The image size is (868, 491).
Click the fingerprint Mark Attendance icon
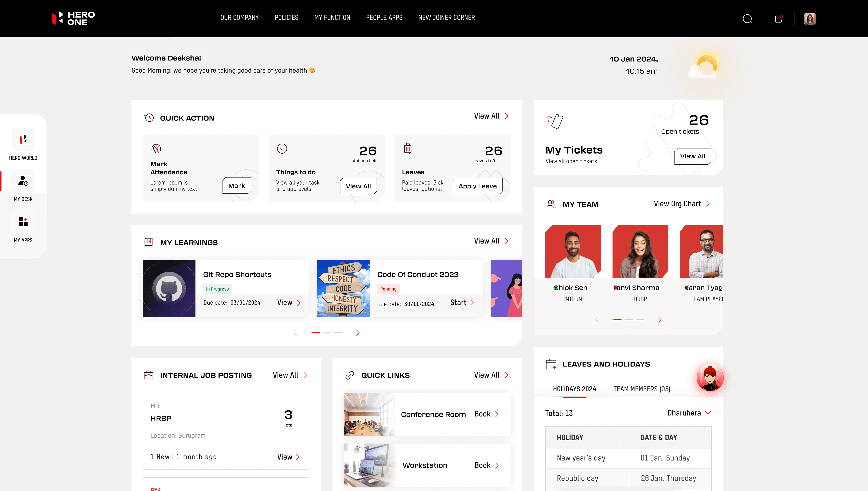pyautogui.click(x=156, y=148)
